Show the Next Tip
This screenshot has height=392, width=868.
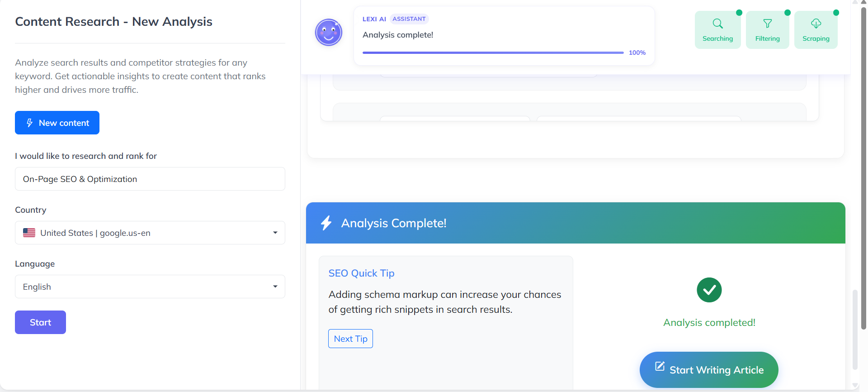pos(350,339)
